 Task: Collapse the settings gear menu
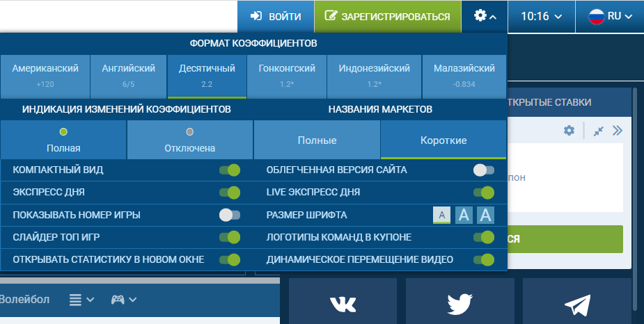click(485, 16)
